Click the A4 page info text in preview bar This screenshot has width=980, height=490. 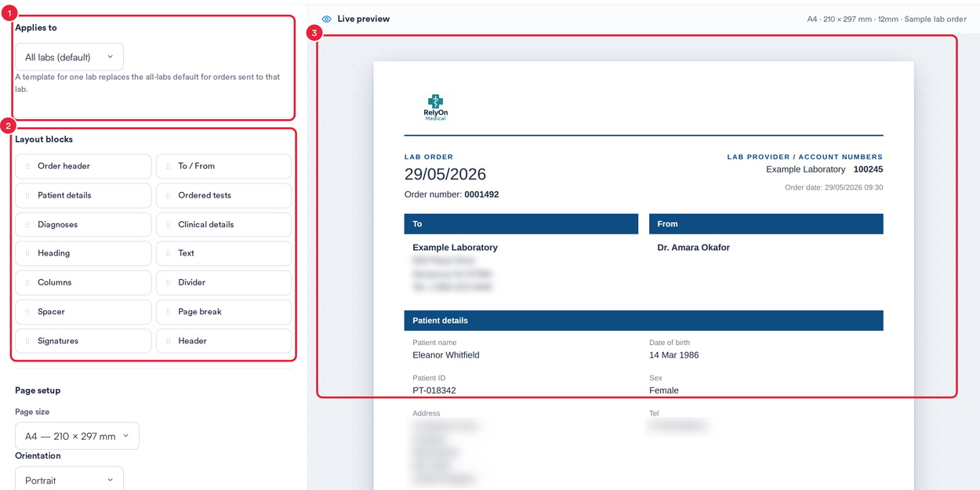[x=887, y=19]
